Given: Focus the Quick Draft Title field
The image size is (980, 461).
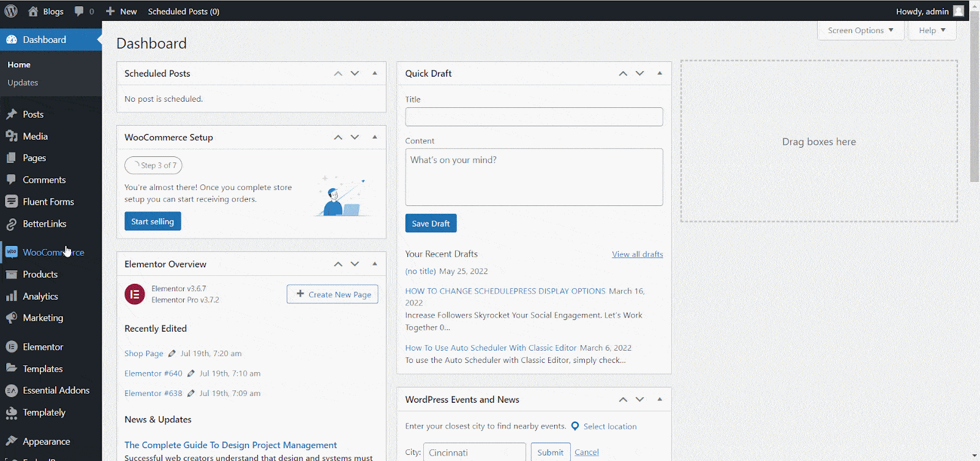Looking at the screenshot, I should coord(534,117).
